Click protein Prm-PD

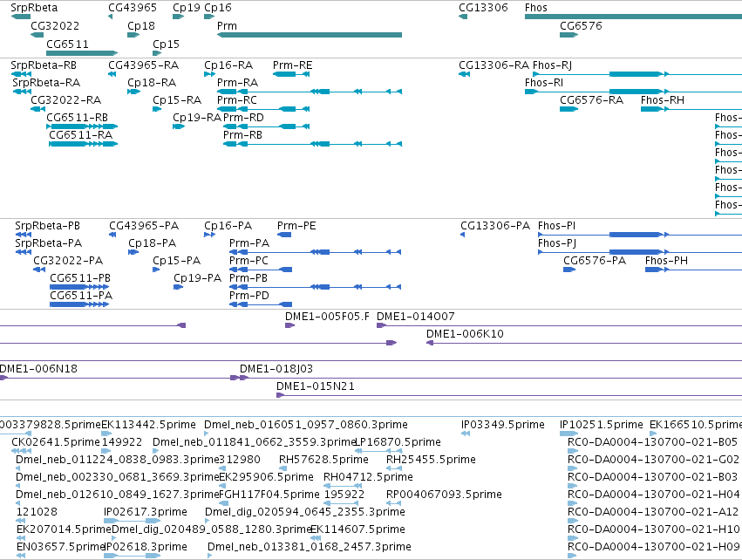248,296
